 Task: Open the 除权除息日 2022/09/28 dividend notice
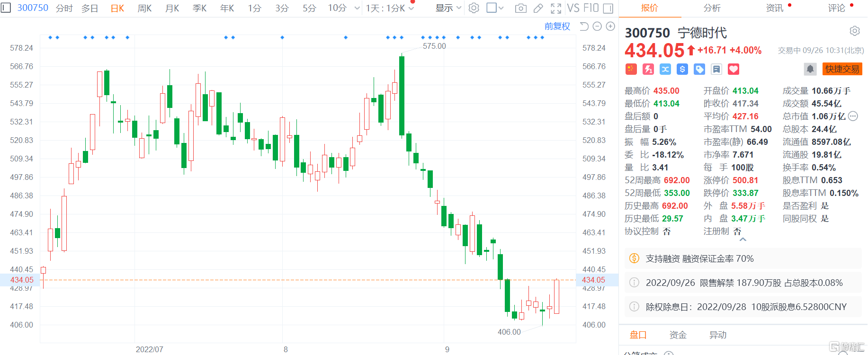pos(743,307)
